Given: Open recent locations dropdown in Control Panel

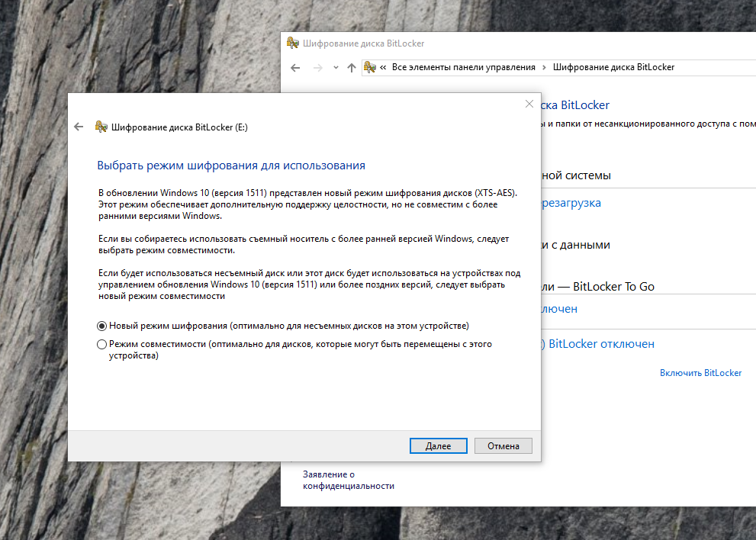Looking at the screenshot, I should 336,67.
